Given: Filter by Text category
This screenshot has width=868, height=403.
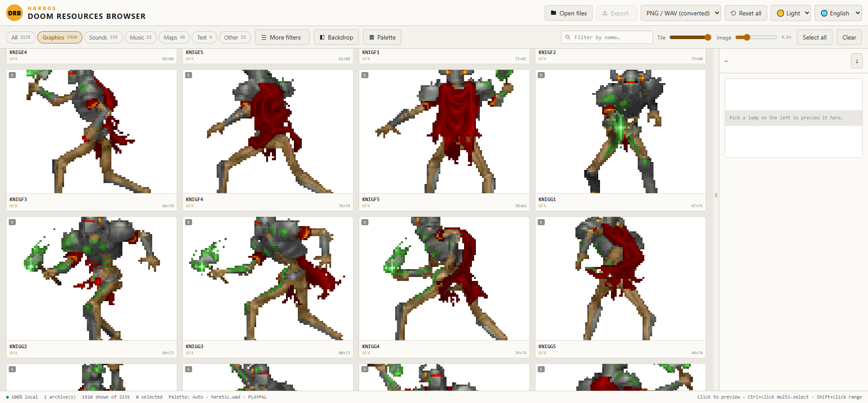Looking at the screenshot, I should (204, 37).
